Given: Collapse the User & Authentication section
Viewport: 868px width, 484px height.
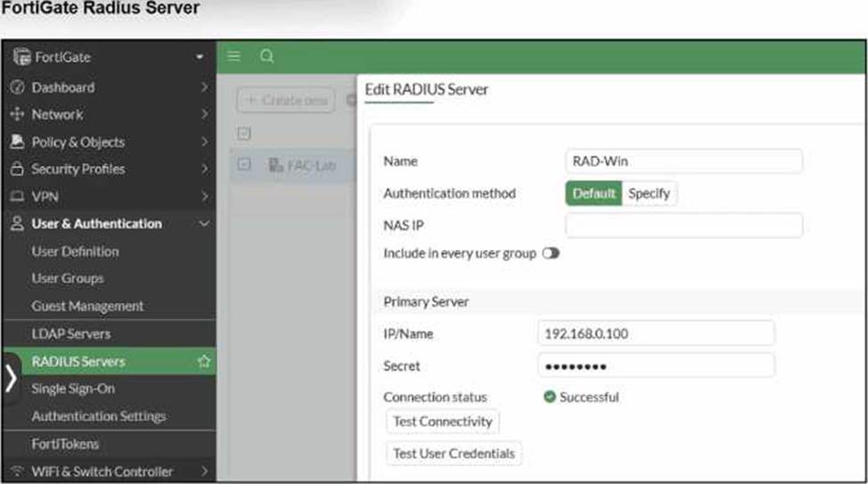Looking at the screenshot, I should [204, 224].
